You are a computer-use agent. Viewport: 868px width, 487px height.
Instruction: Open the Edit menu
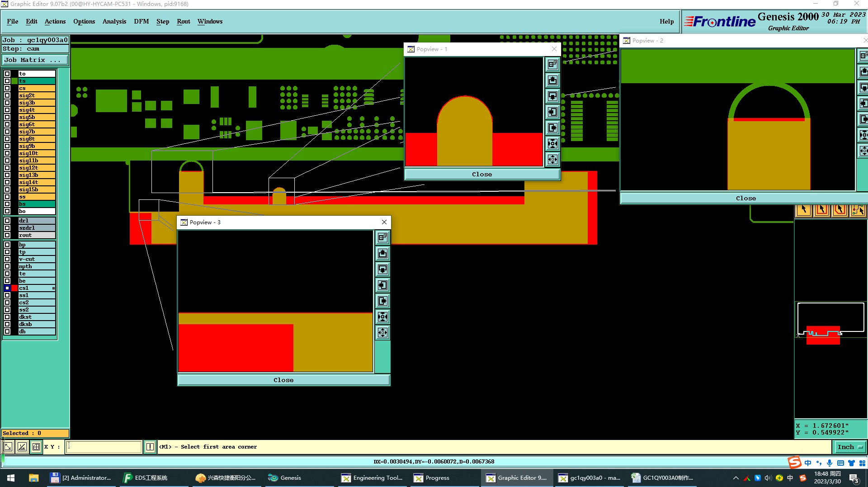coord(32,21)
